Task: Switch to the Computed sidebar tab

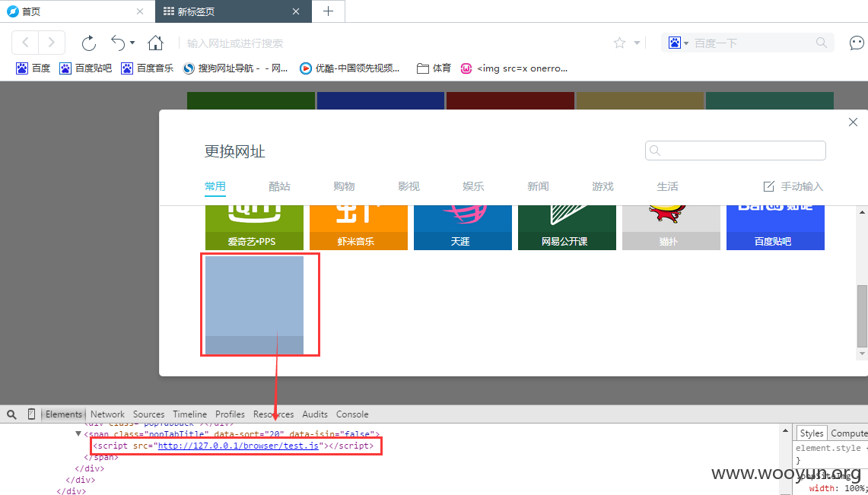Action: click(848, 433)
